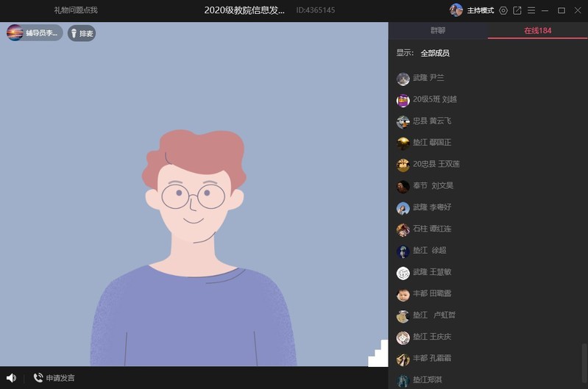The image size is (588, 389).
Task: Click the 礼物问题点我 link
Action: 75,10
